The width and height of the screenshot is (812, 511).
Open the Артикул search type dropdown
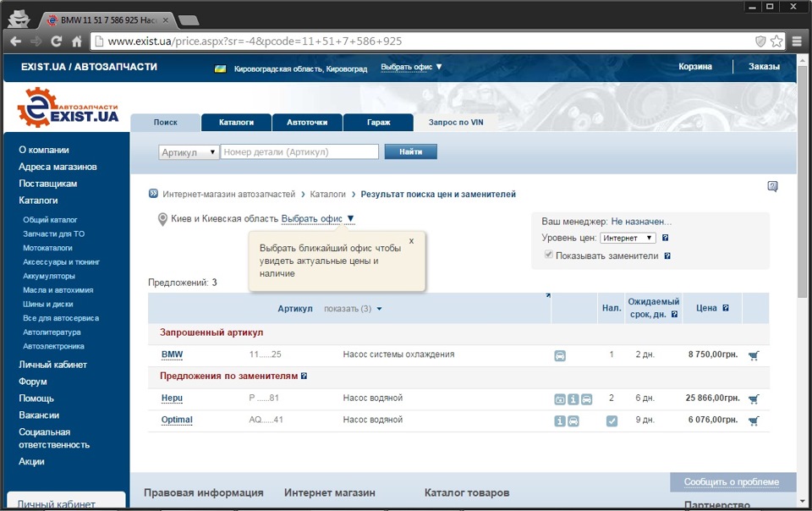[x=189, y=152]
